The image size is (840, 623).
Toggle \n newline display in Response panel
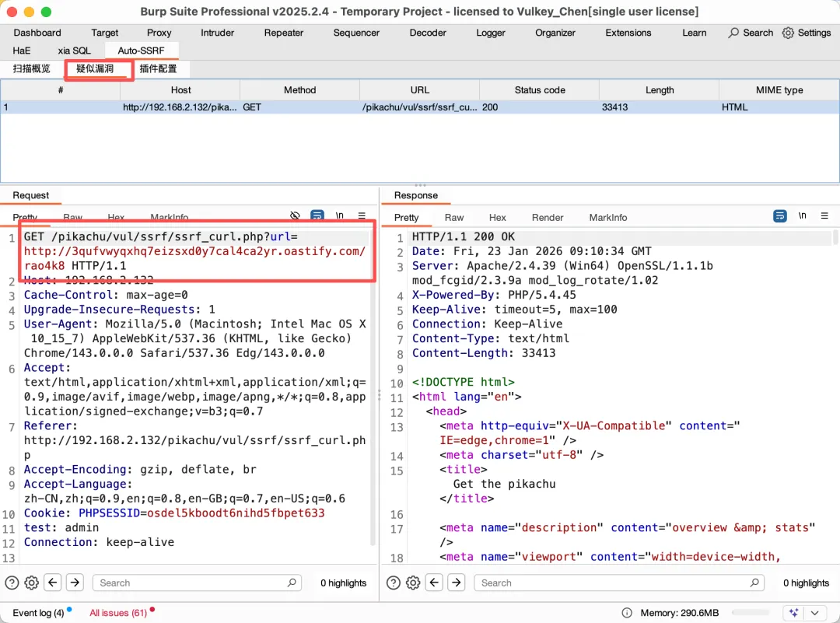[802, 215]
